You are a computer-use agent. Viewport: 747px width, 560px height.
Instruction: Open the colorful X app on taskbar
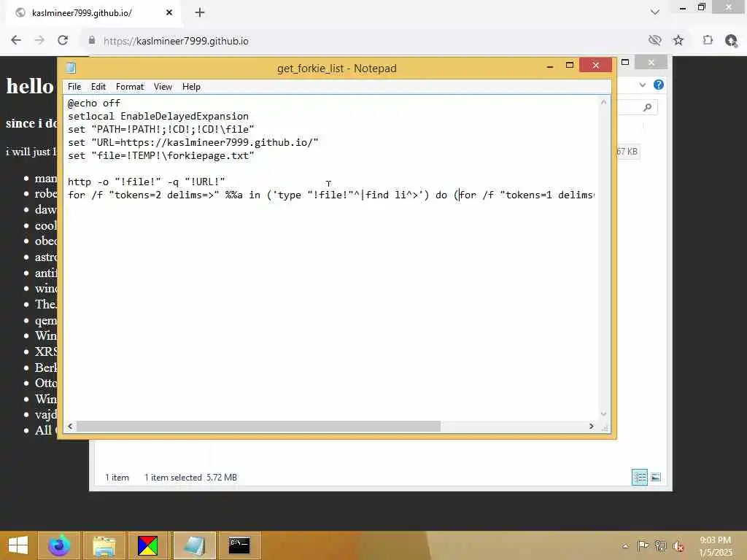click(147, 545)
